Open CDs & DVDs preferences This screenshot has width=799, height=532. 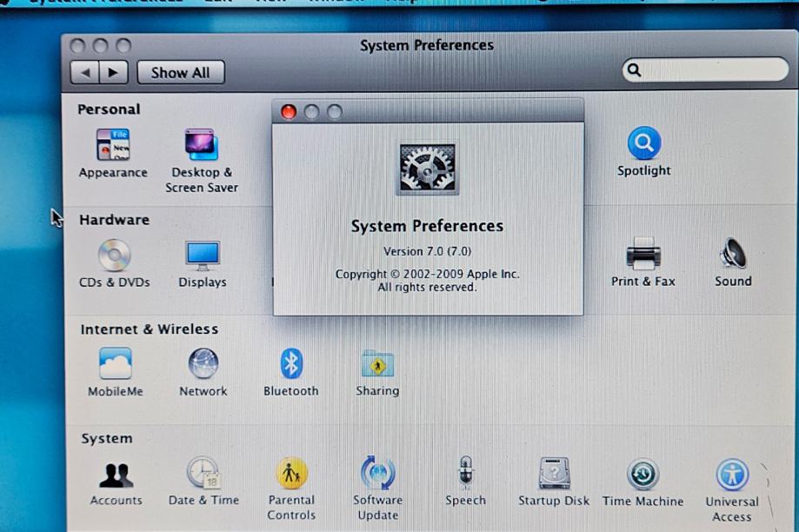pos(115,263)
